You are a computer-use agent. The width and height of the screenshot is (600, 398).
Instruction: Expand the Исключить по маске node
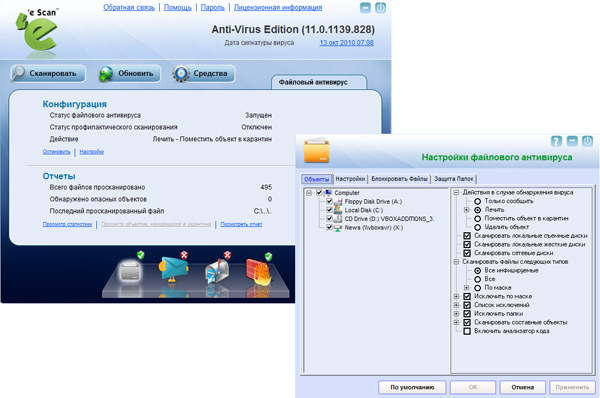(x=456, y=296)
